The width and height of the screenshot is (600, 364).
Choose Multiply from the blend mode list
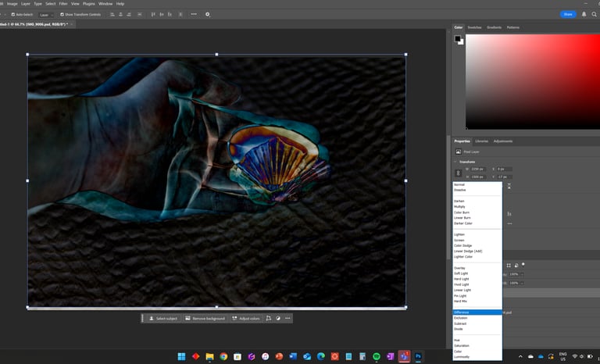point(459,206)
